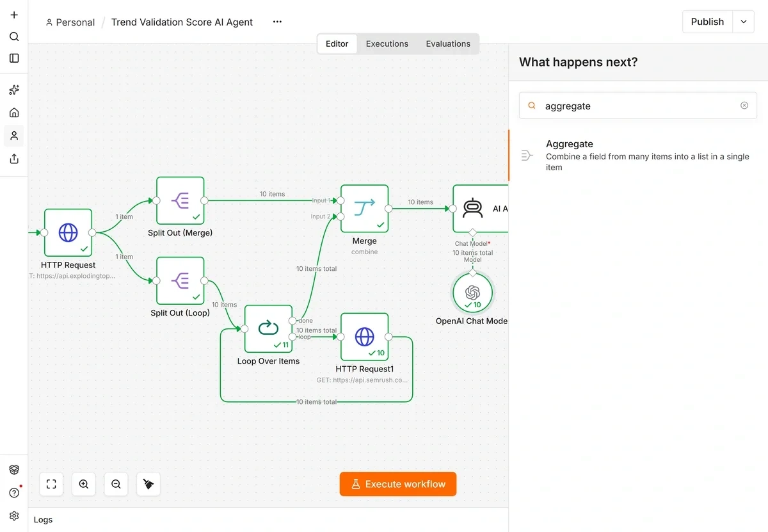Open settings gear icon in sidebar

pyautogui.click(x=14, y=516)
